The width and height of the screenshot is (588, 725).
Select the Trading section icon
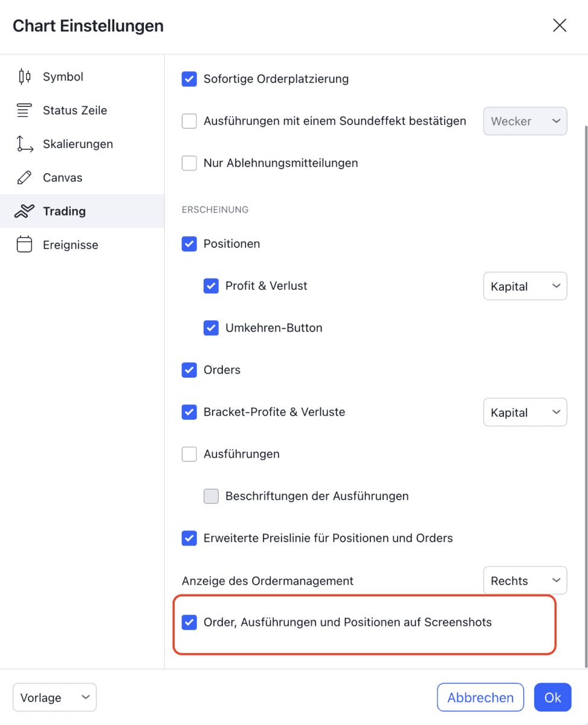[24, 211]
